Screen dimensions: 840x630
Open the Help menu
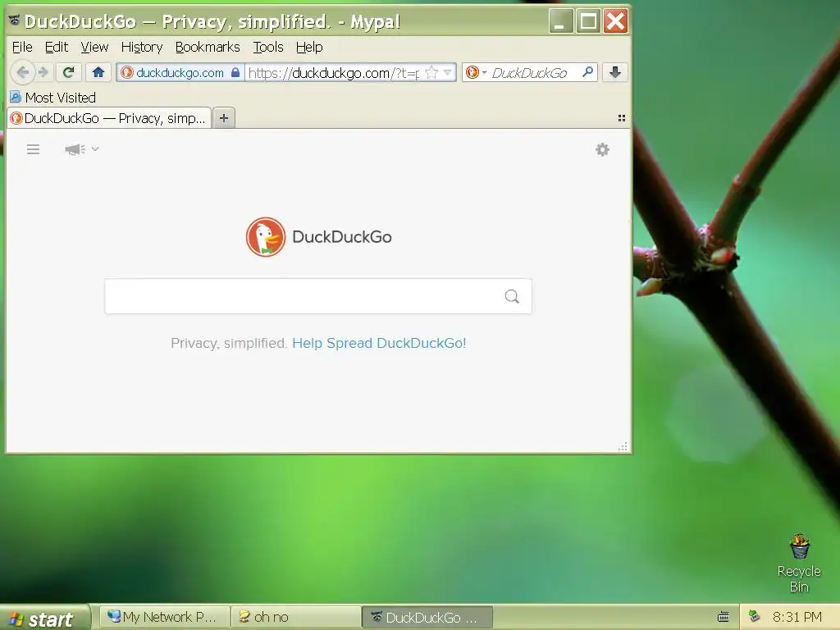click(x=309, y=47)
